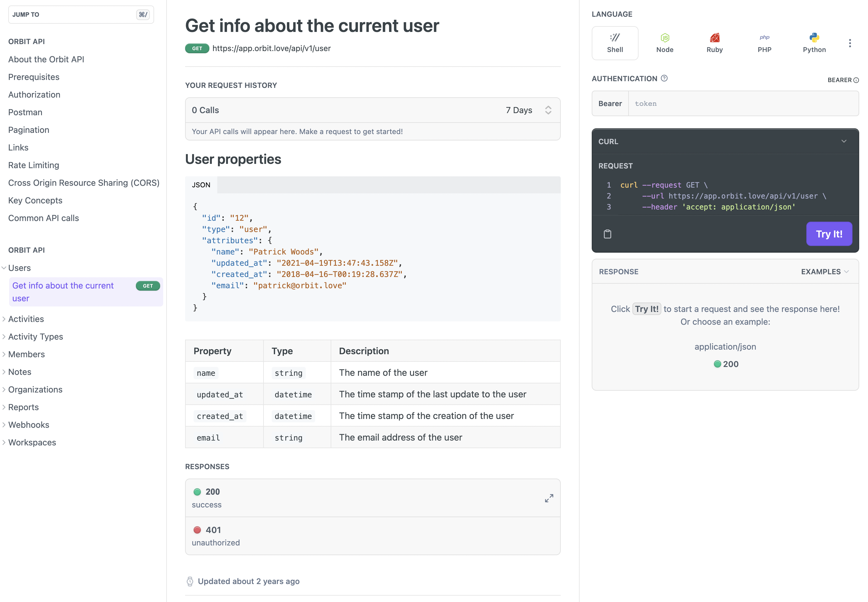Viewport: 868px width, 602px height.
Task: Click the Authentication help question icon
Action: pyautogui.click(x=664, y=78)
